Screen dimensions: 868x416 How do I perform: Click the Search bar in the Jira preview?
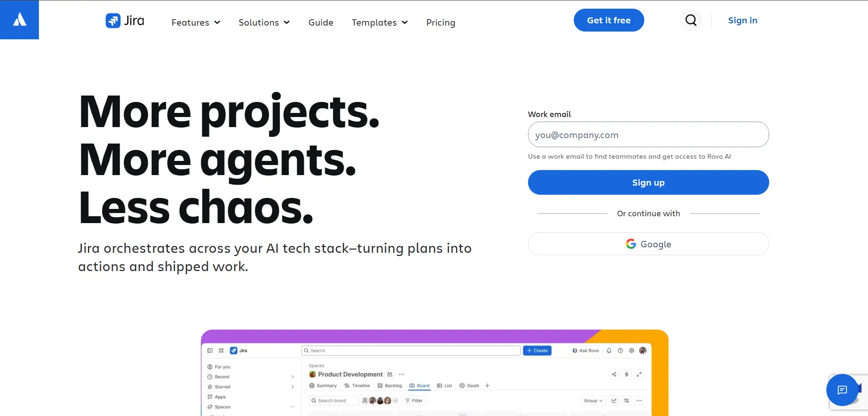point(411,351)
